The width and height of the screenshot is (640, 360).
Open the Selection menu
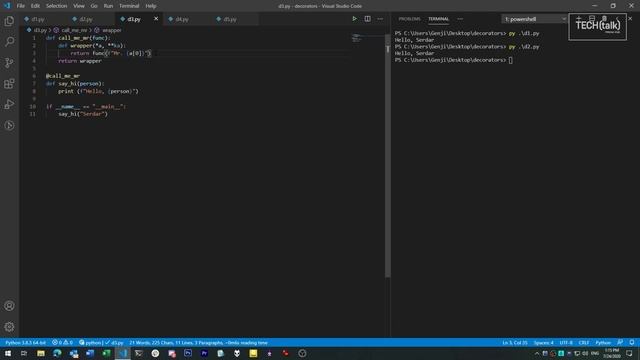coord(56,6)
